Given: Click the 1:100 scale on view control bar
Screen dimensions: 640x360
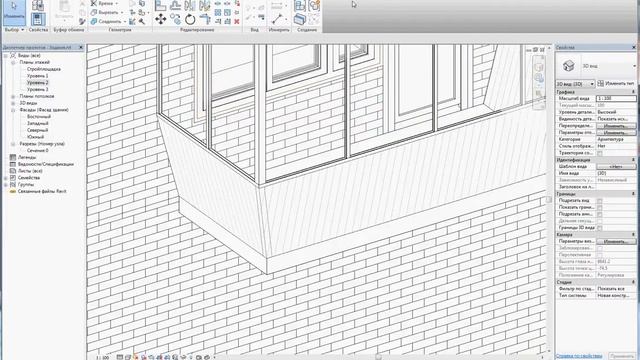Looking at the screenshot, I should pos(102,357).
